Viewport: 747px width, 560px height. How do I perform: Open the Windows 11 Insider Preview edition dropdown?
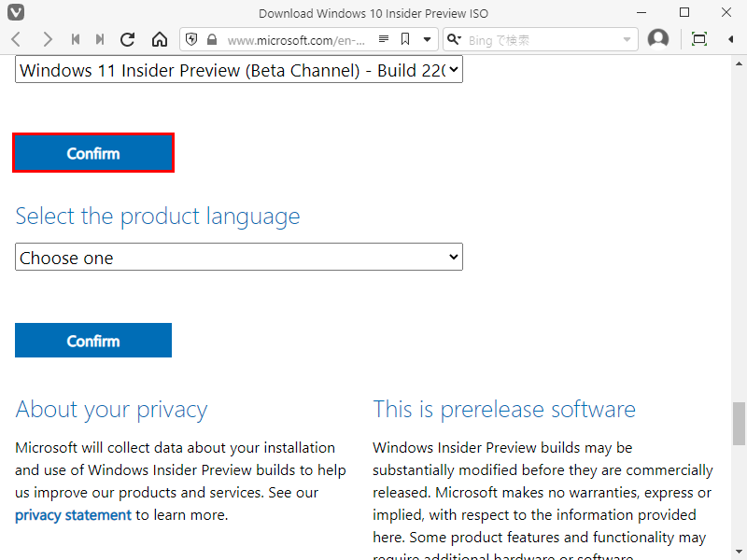click(239, 69)
